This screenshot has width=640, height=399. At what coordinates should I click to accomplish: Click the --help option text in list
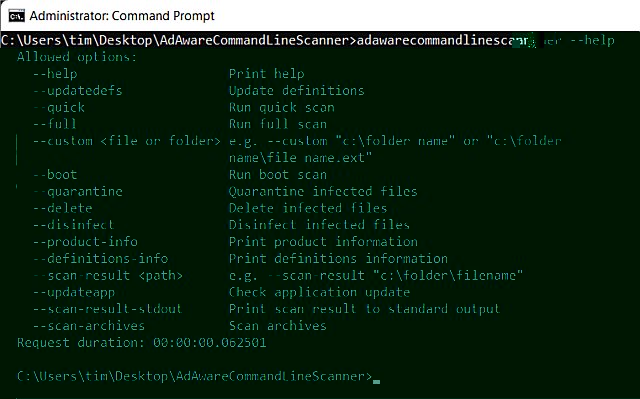(55, 74)
